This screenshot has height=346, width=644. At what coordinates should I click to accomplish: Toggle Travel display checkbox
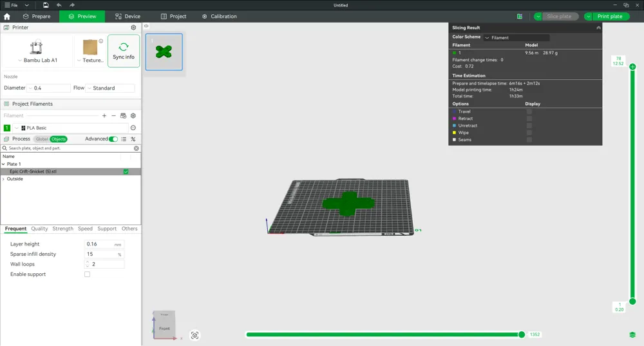529,111
